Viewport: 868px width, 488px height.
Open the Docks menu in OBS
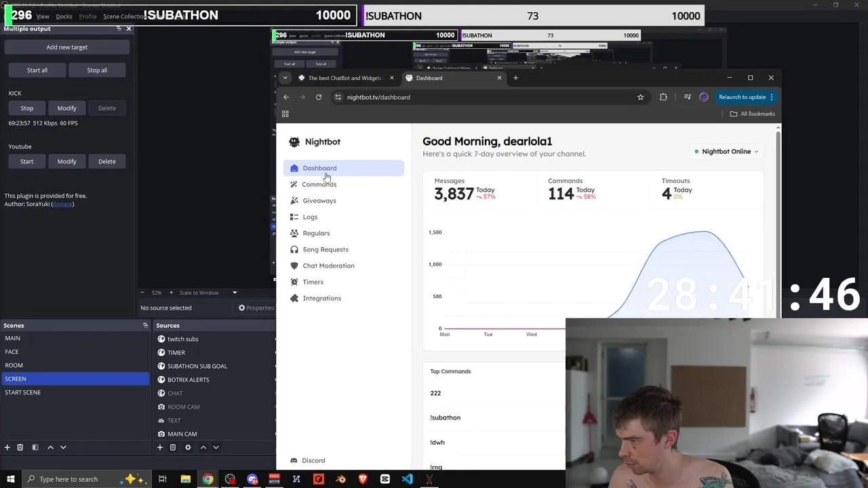coord(64,16)
